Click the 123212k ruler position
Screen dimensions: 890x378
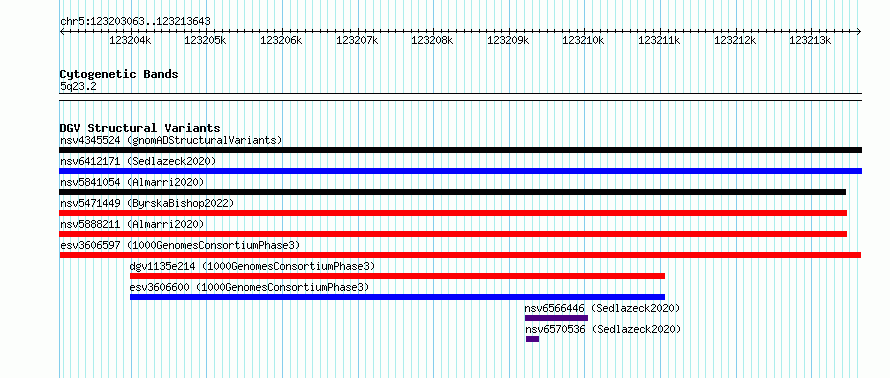pos(736,40)
